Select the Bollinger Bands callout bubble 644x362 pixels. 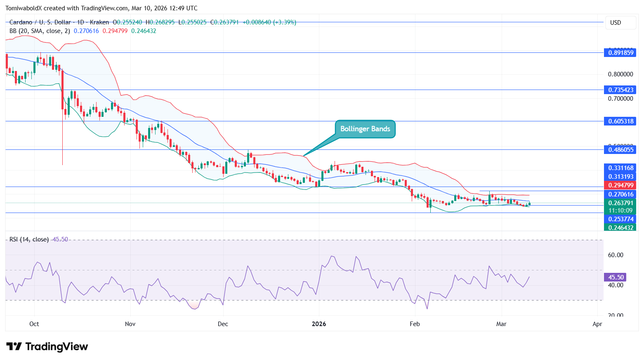365,129
